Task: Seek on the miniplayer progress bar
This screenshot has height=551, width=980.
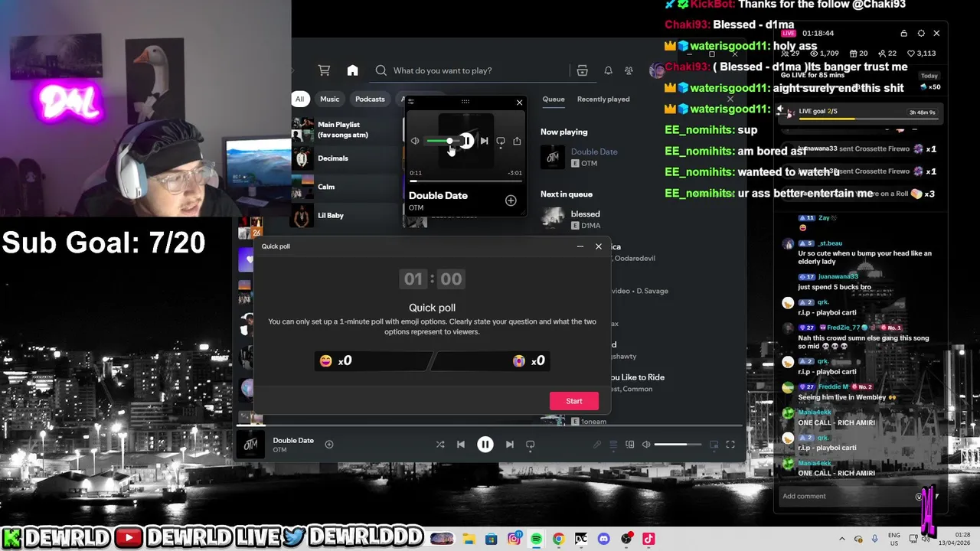Action: click(465, 181)
